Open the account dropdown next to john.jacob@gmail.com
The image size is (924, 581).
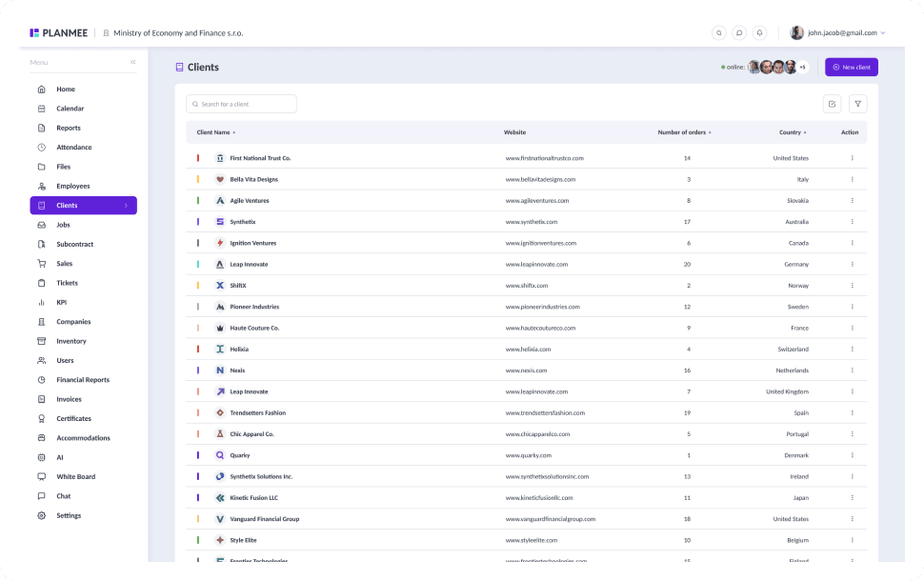(x=883, y=33)
